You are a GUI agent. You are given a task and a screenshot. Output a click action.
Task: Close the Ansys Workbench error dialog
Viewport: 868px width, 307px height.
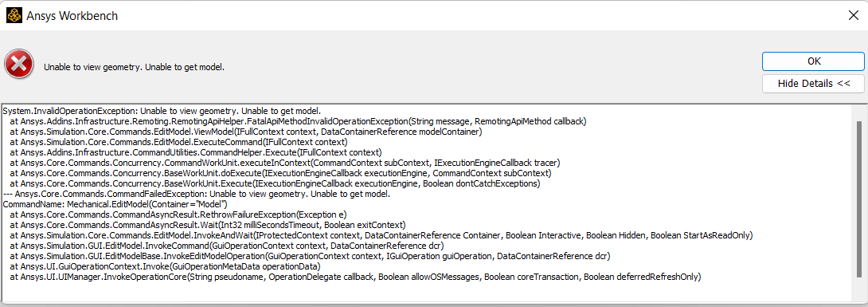click(853, 15)
